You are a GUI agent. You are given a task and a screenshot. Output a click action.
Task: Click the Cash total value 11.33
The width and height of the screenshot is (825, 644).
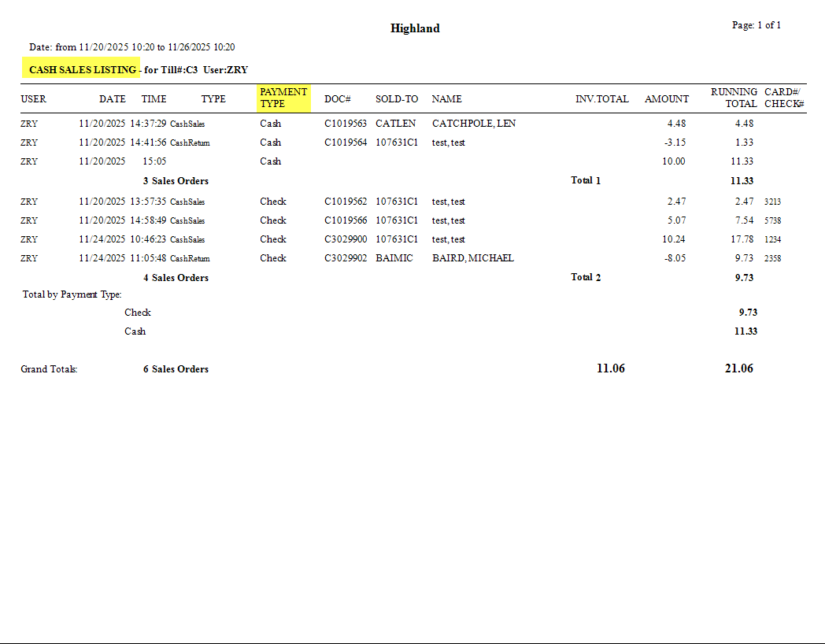click(x=746, y=331)
